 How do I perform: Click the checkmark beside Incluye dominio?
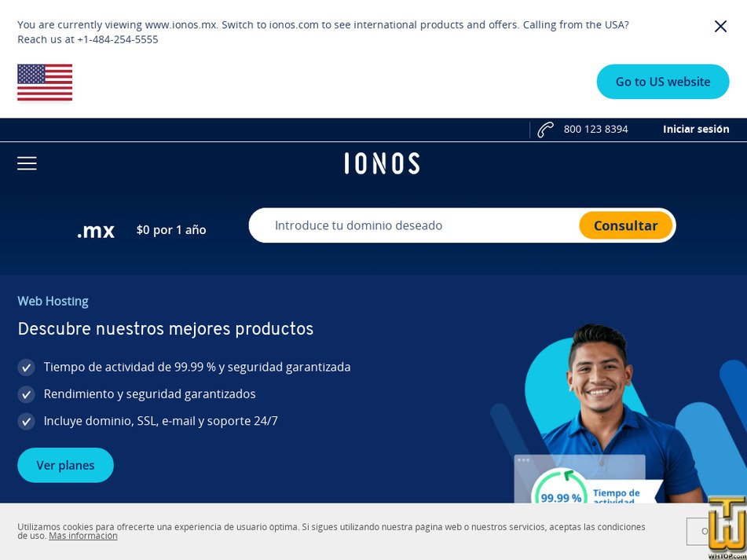click(x=26, y=422)
